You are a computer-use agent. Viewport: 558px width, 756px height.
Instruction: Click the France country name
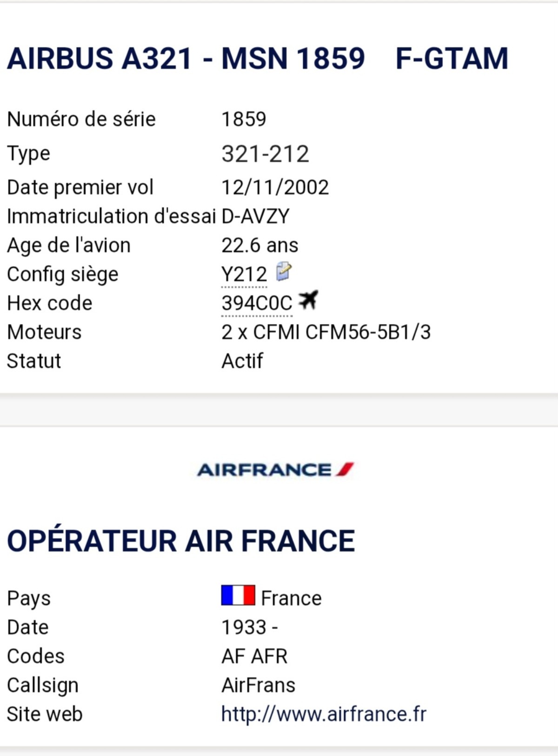pyautogui.click(x=291, y=598)
